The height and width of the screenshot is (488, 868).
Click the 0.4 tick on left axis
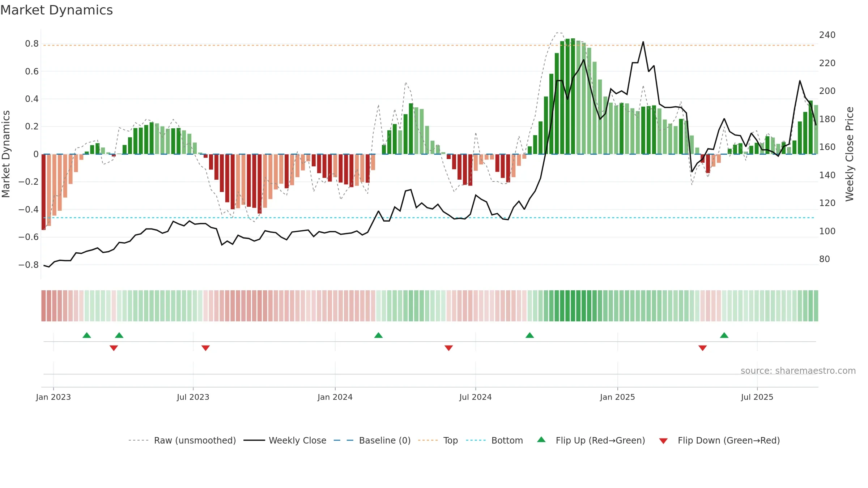tap(32, 99)
